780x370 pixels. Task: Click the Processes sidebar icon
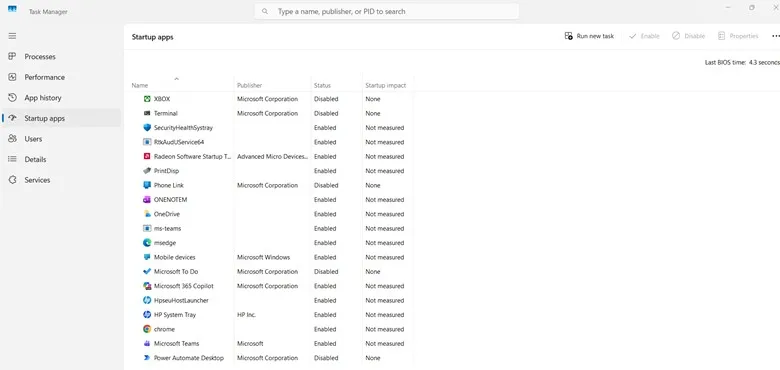[12, 57]
